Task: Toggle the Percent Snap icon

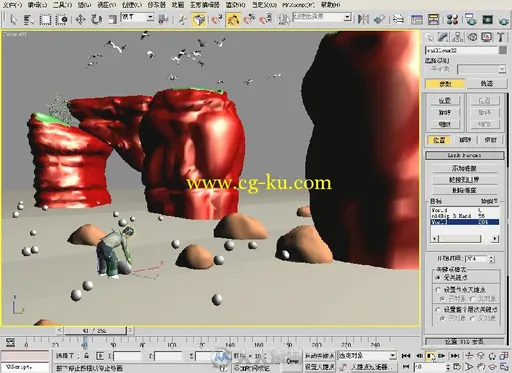Action: click(249, 19)
